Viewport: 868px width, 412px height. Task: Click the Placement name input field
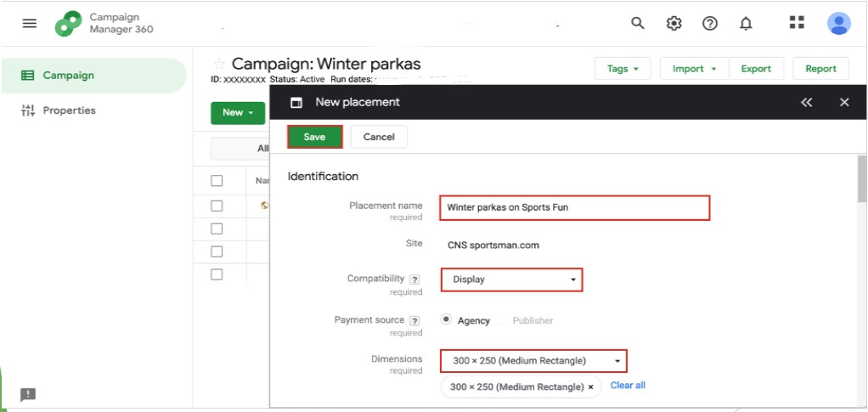click(575, 207)
